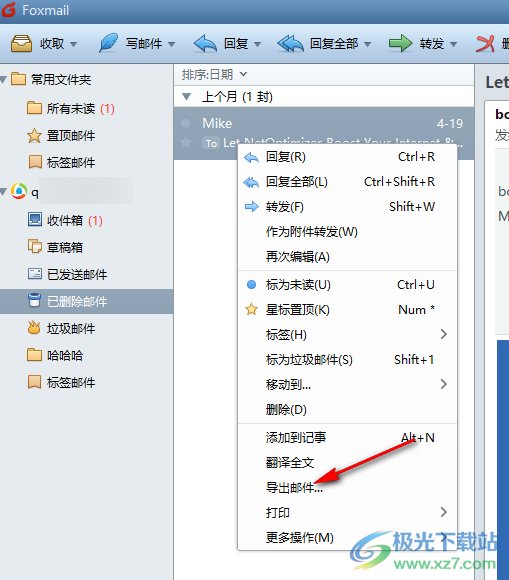Open the 转发 dropdown arrow
The image size is (509, 580).
[x=454, y=44]
